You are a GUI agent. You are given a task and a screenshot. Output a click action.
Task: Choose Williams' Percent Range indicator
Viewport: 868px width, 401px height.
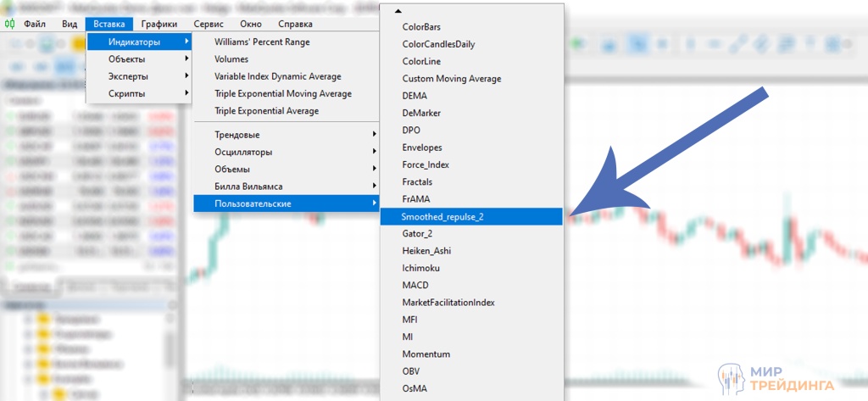[262, 42]
